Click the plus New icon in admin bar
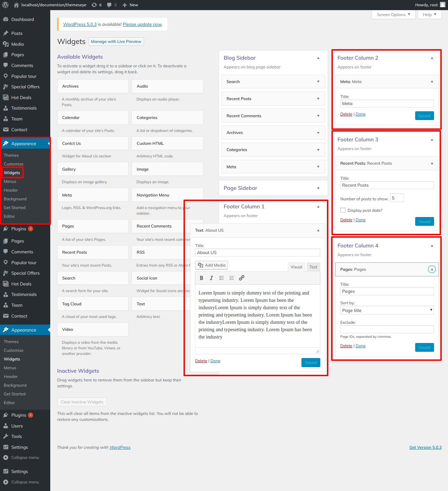 (x=125, y=5)
